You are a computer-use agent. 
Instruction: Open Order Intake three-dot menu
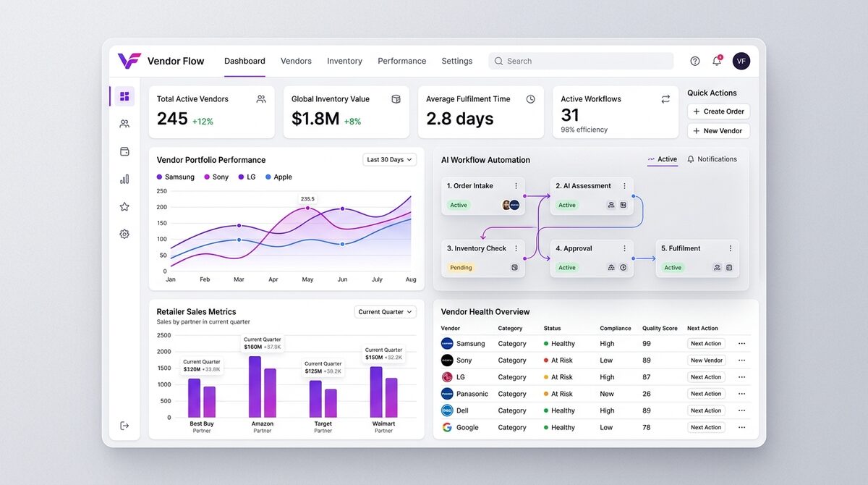pyautogui.click(x=516, y=186)
